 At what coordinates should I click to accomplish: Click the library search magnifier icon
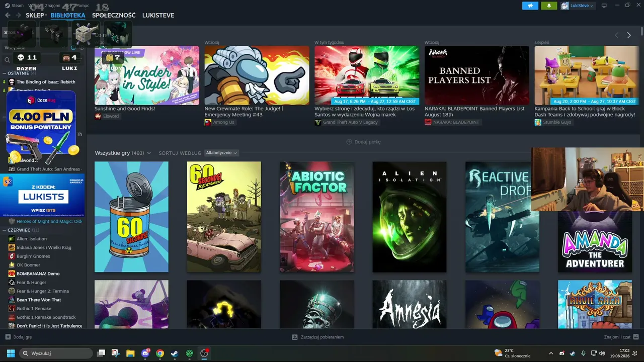pos(7,60)
